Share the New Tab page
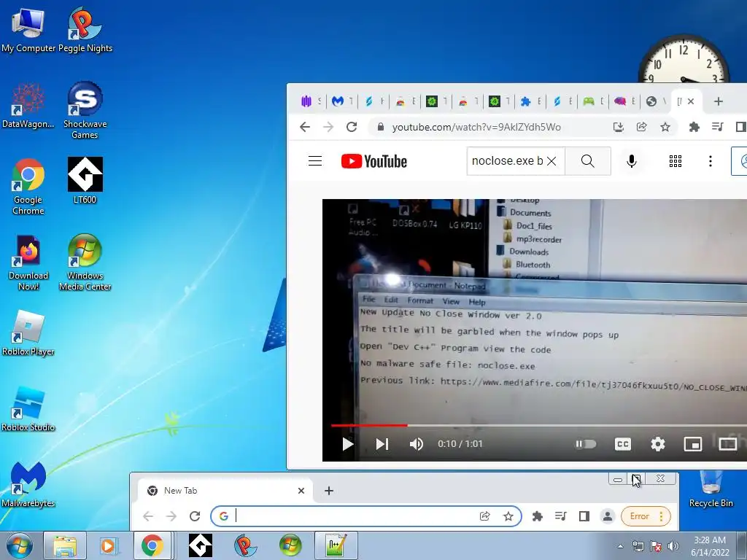Image resolution: width=747 pixels, height=560 pixels. pyautogui.click(x=484, y=516)
